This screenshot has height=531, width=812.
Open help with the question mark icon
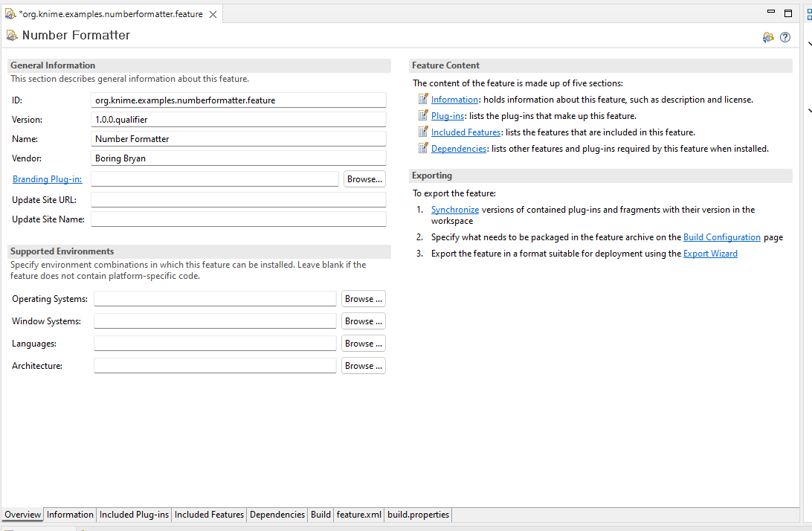pyautogui.click(x=785, y=37)
